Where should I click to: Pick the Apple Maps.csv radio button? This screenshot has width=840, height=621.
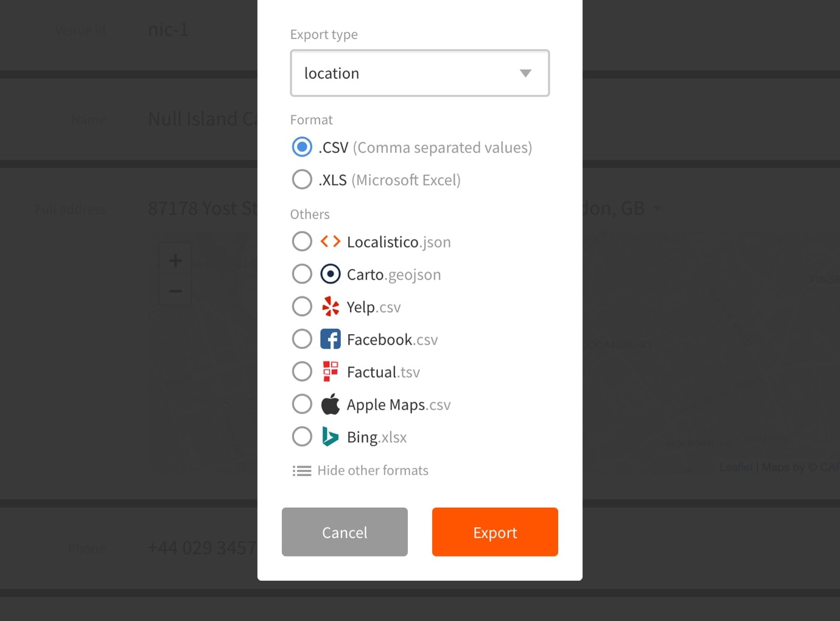click(x=302, y=404)
